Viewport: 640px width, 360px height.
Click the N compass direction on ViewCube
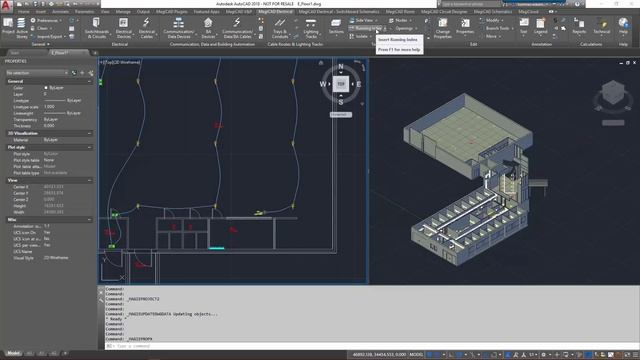coord(341,67)
